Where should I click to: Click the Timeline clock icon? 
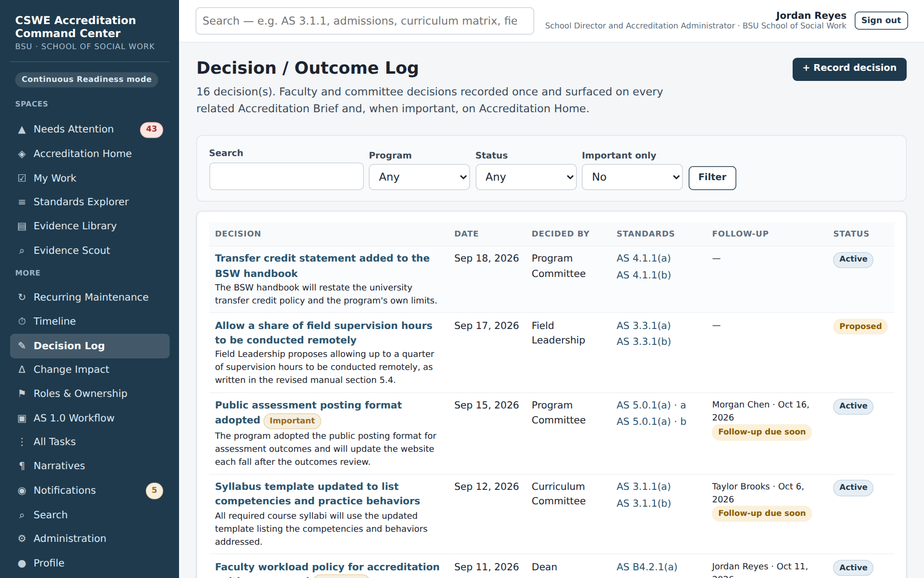pyautogui.click(x=22, y=321)
